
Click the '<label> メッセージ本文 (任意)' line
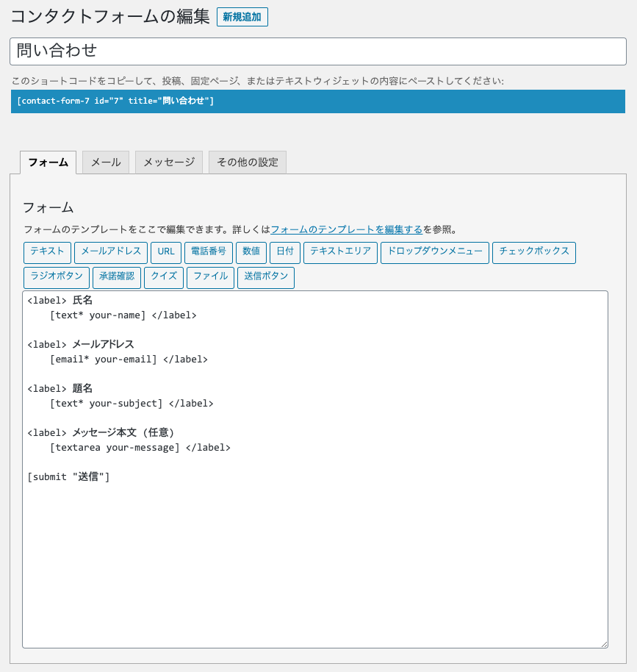click(101, 433)
